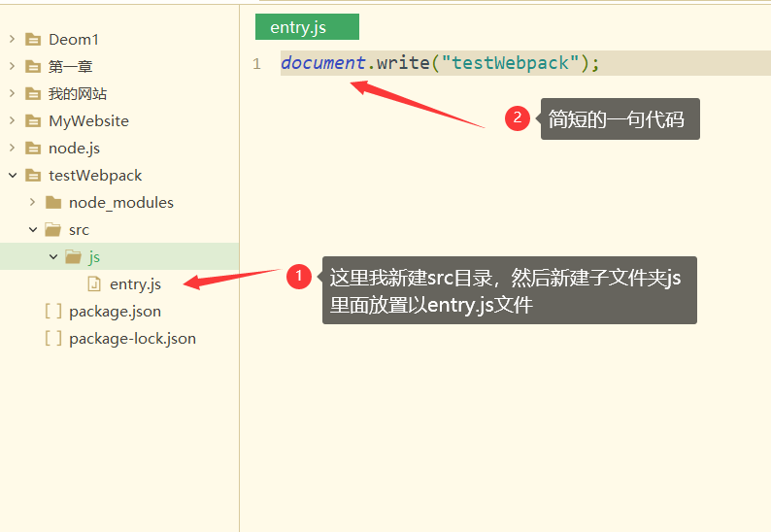Click the node.js folder icon

33,148
